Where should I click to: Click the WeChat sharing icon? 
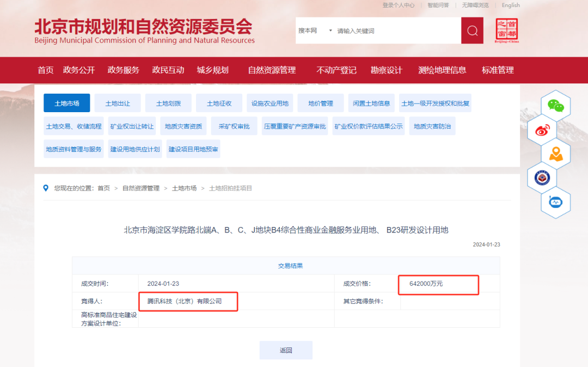[555, 105]
